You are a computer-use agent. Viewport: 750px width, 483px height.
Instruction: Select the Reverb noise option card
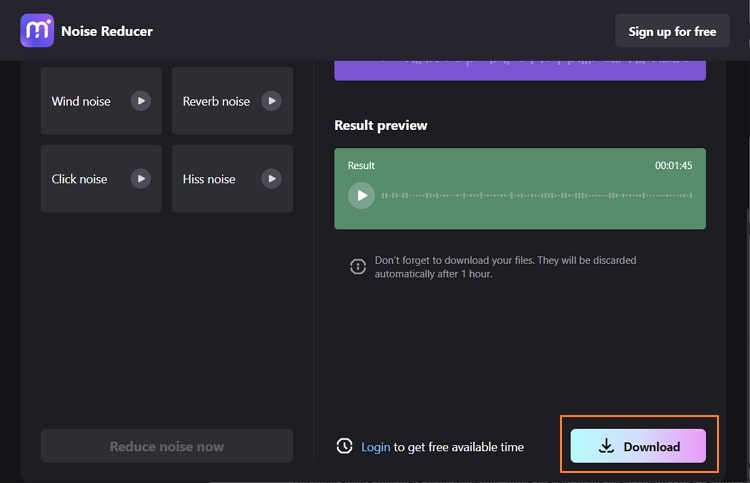click(x=232, y=101)
